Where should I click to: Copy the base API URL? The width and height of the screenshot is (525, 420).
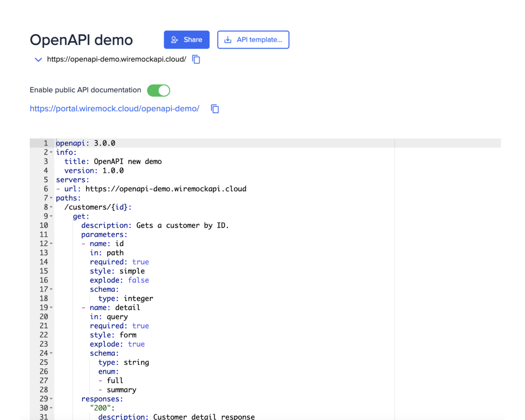(196, 59)
